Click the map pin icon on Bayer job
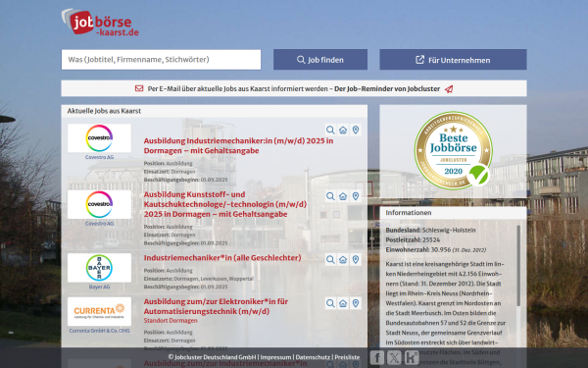This screenshot has height=368, width=588. click(x=356, y=259)
